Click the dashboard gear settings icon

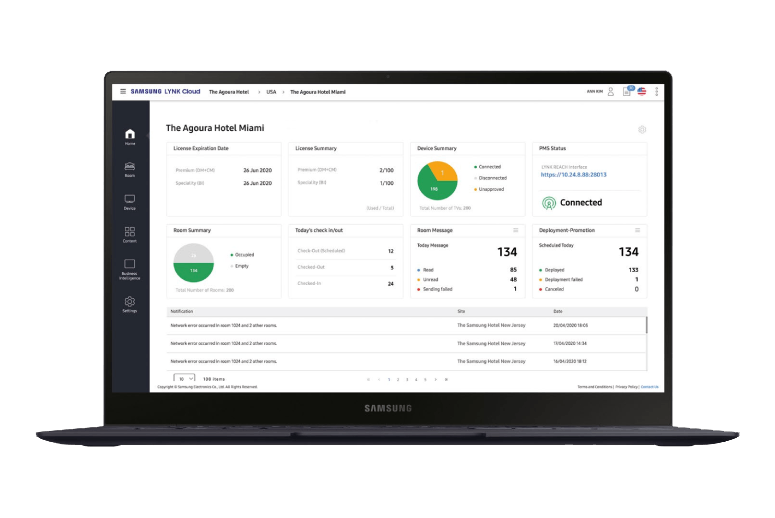point(642,129)
